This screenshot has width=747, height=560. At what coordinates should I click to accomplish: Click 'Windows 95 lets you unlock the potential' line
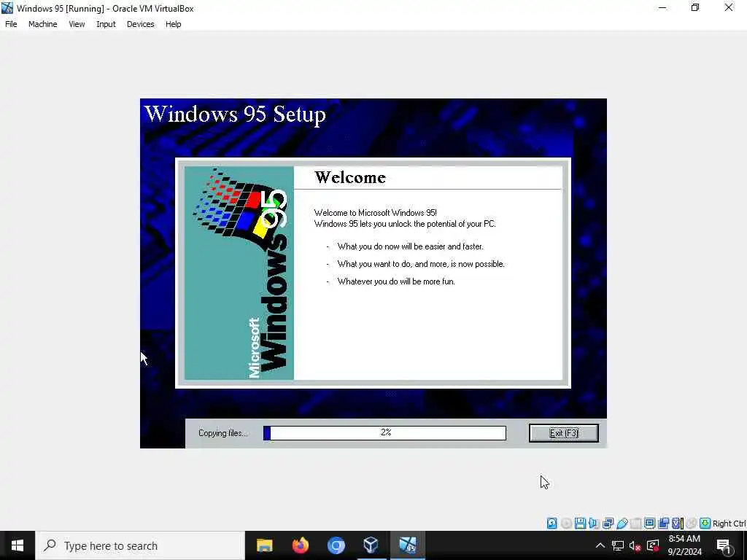point(405,224)
